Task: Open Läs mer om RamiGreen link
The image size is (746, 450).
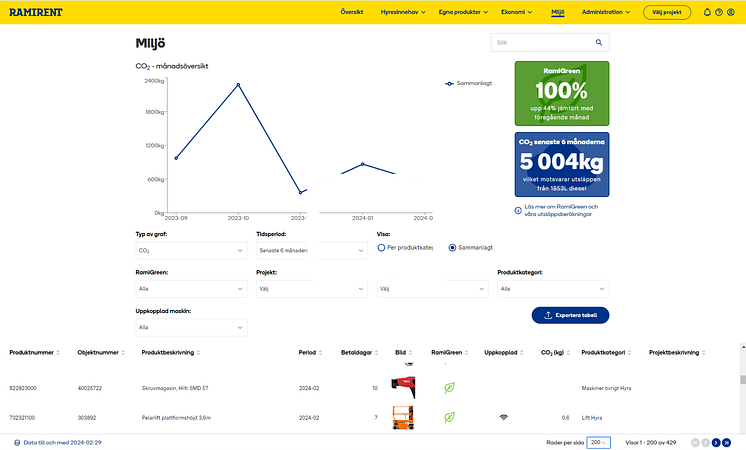Action: click(x=561, y=210)
